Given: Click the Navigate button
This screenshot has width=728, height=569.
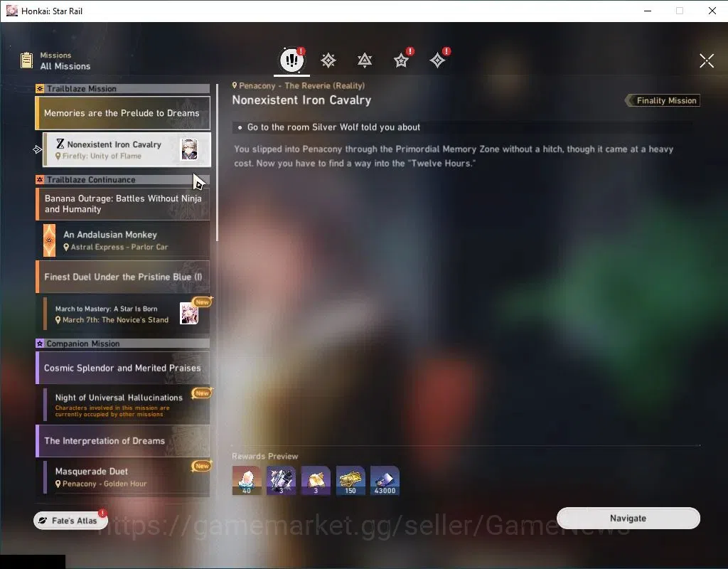Looking at the screenshot, I should point(628,519).
